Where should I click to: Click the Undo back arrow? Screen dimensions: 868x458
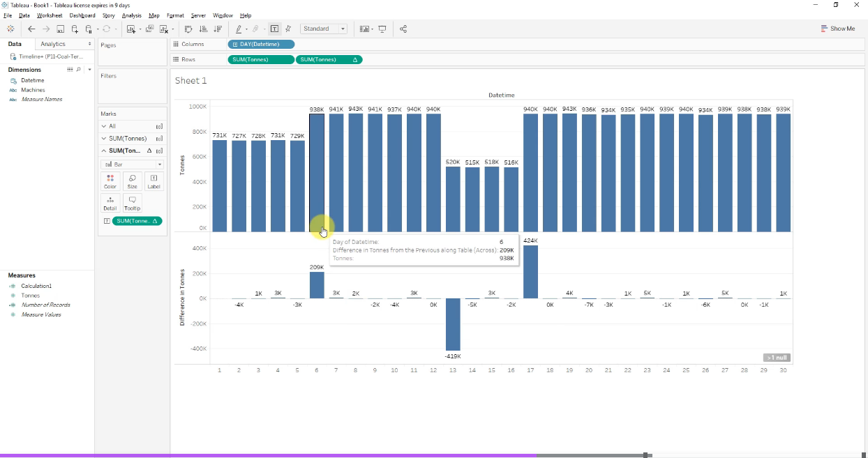tap(31, 29)
